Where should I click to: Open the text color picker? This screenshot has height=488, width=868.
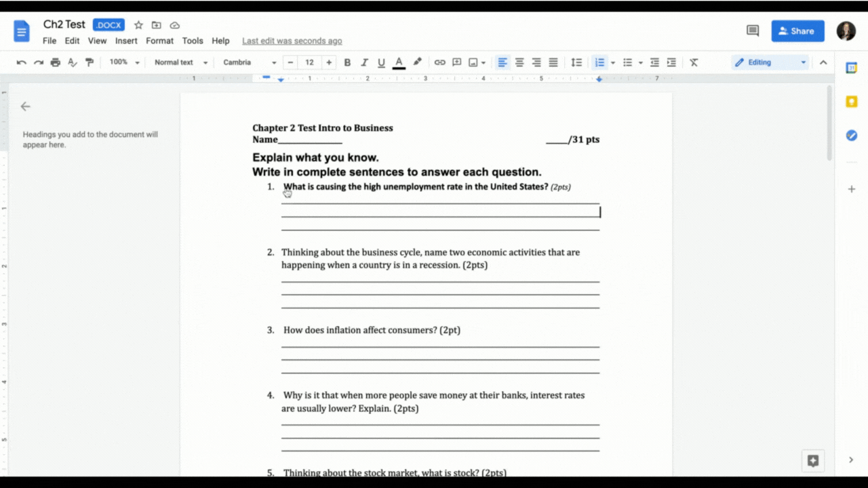pos(399,62)
